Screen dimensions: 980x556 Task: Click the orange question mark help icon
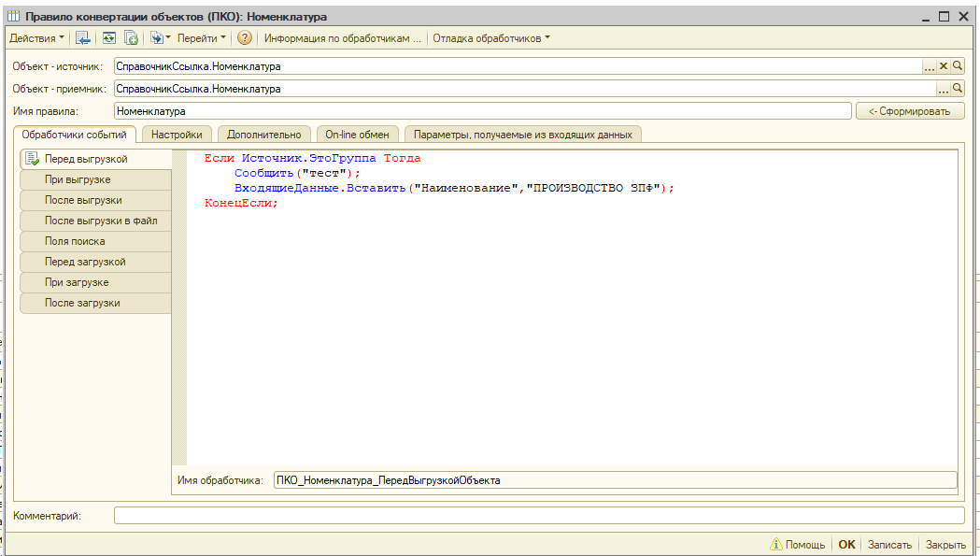coord(245,38)
